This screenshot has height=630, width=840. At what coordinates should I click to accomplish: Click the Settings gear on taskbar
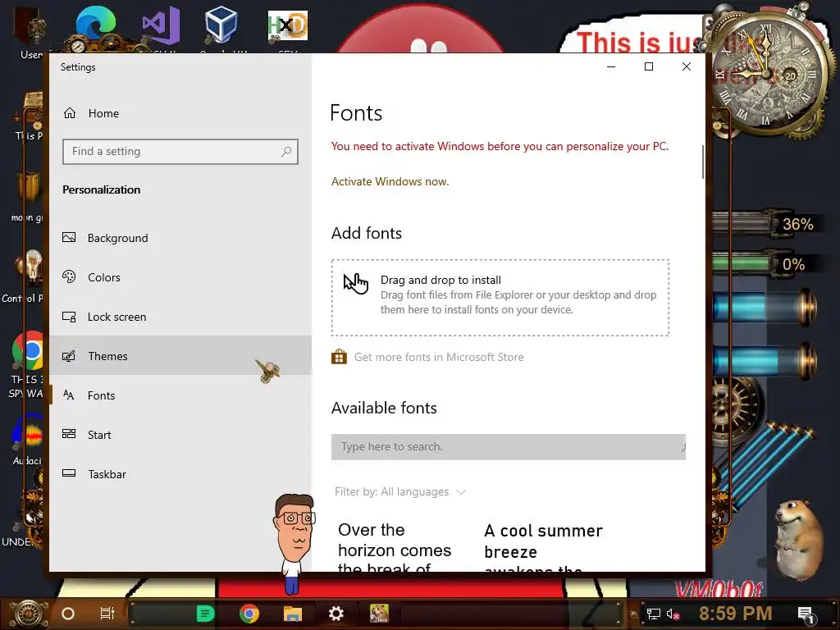336,614
